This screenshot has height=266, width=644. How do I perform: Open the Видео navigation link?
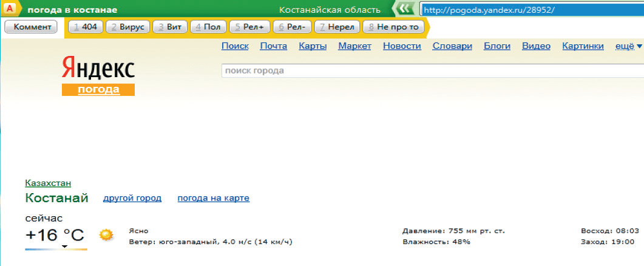point(536,46)
